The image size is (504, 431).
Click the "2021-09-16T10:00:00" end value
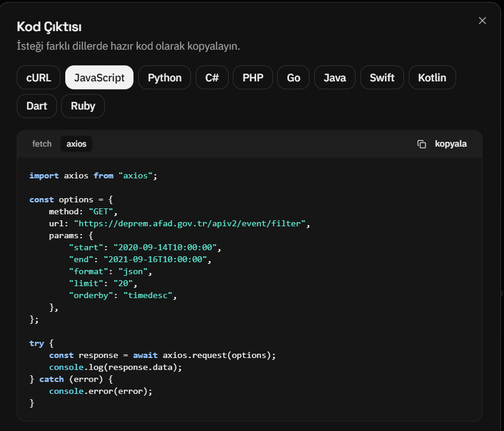point(155,259)
